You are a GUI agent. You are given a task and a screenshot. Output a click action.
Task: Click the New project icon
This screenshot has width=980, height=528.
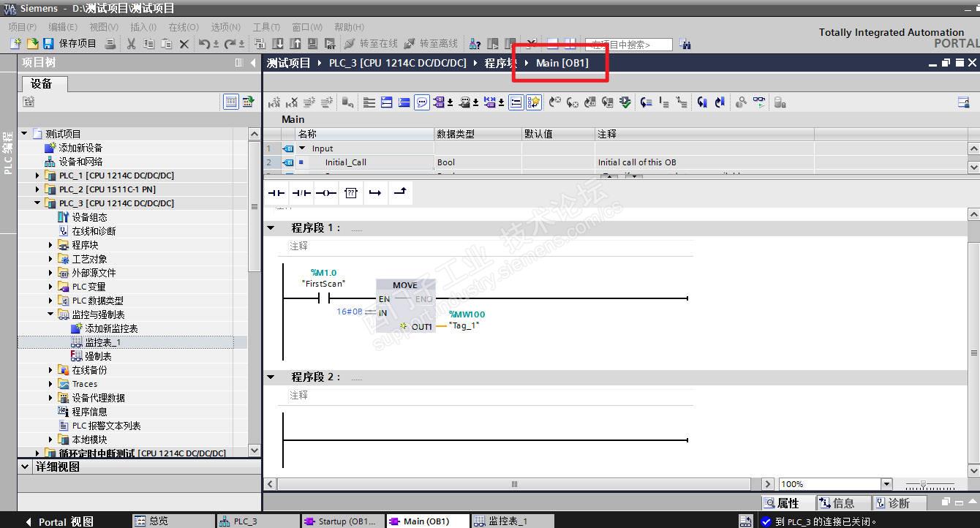(15, 44)
